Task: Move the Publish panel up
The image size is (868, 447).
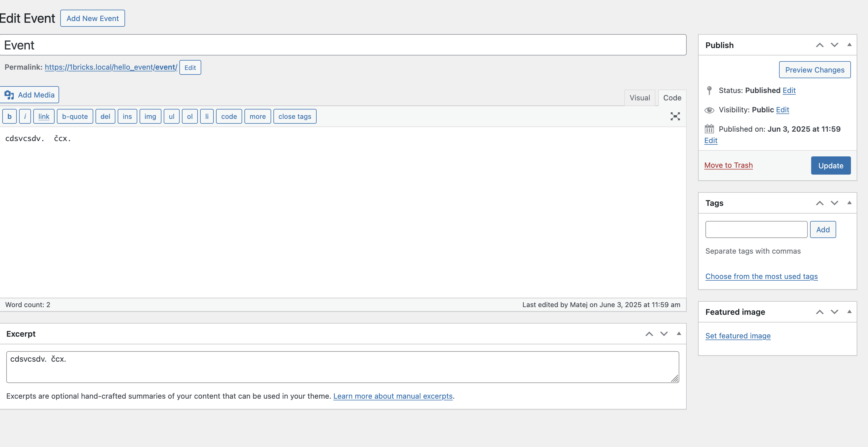Action: coord(820,45)
